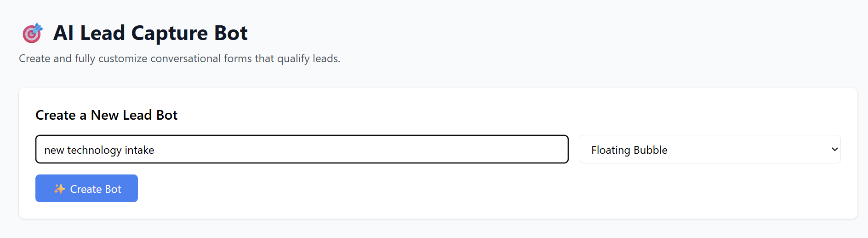Focus the bot name input field
The image size is (868, 238).
(302, 149)
